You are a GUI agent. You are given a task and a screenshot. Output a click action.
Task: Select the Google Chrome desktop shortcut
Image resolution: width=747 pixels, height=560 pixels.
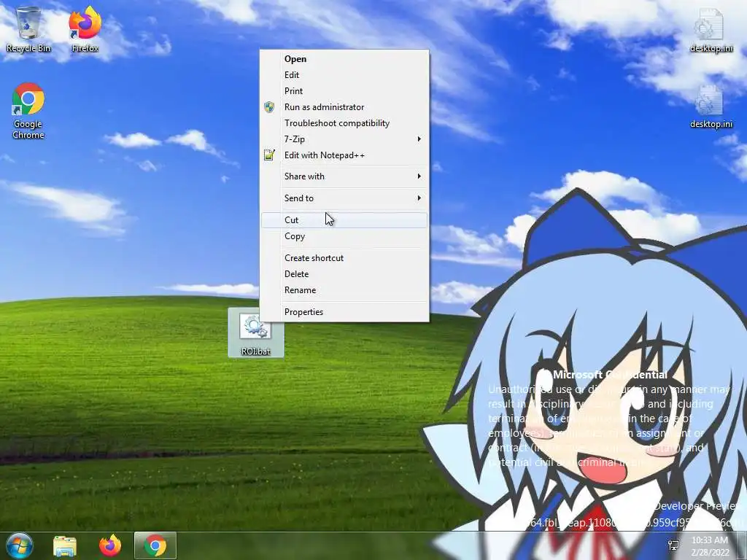(x=28, y=111)
